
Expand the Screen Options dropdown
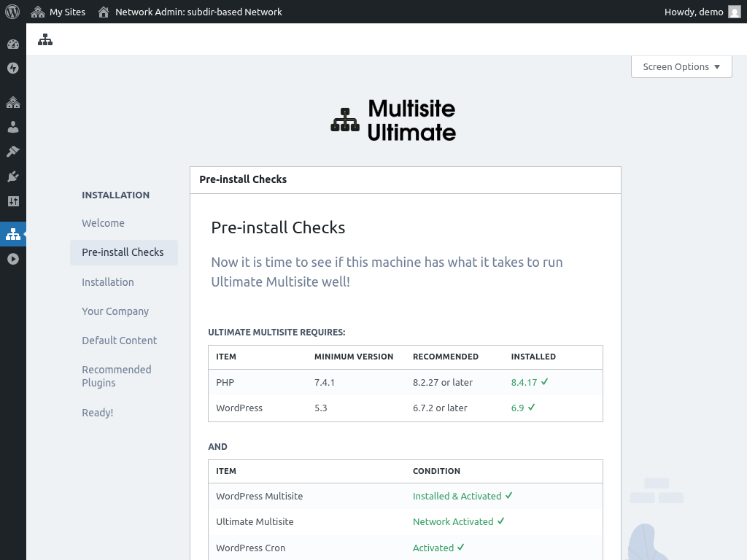coord(681,66)
